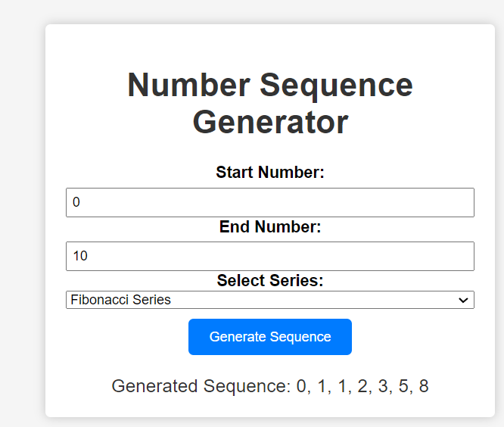Click the chevron arrow of series dropdown
The width and height of the screenshot is (504, 427).
coord(464,301)
